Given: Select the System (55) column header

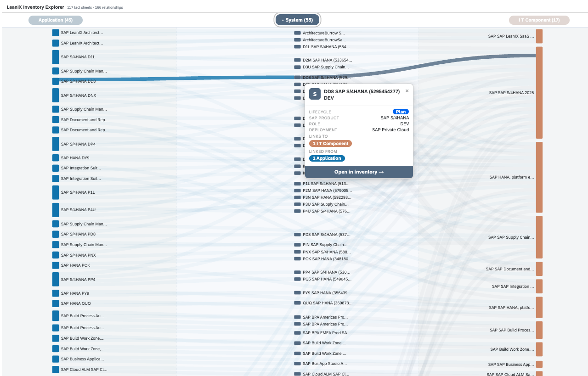Looking at the screenshot, I should 297,20.
